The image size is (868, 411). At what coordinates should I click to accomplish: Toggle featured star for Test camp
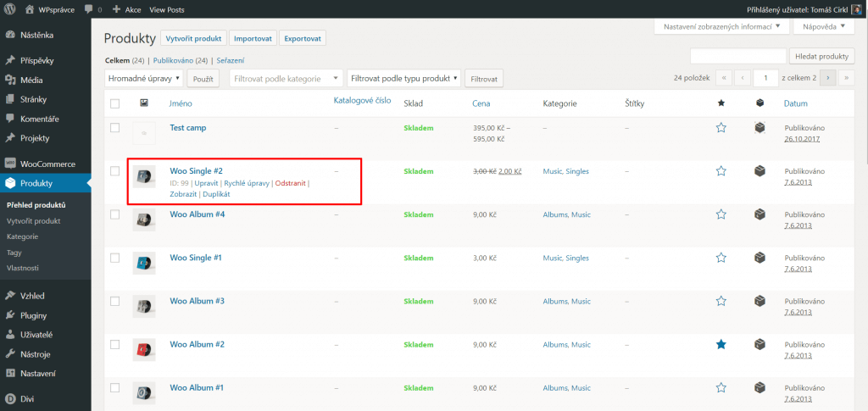point(721,128)
